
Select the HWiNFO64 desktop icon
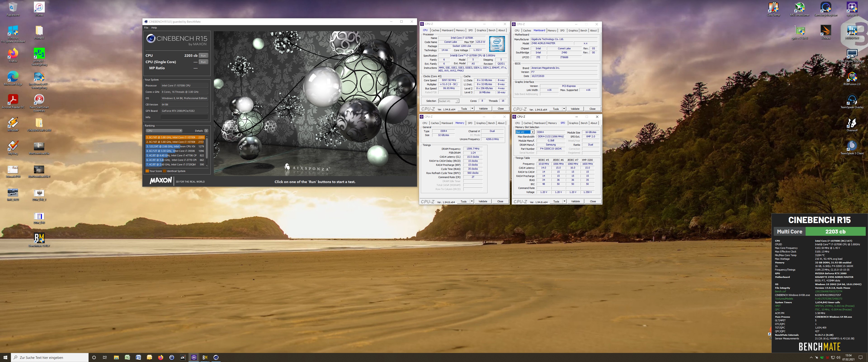point(852,32)
